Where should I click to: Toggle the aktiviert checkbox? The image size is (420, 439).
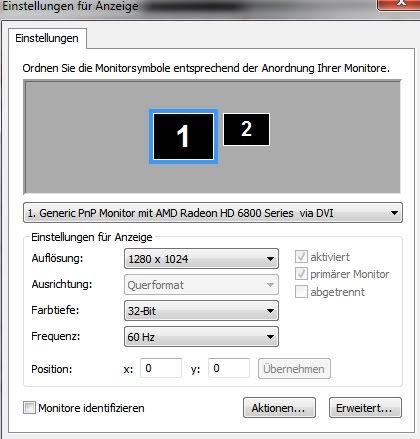pyautogui.click(x=301, y=257)
